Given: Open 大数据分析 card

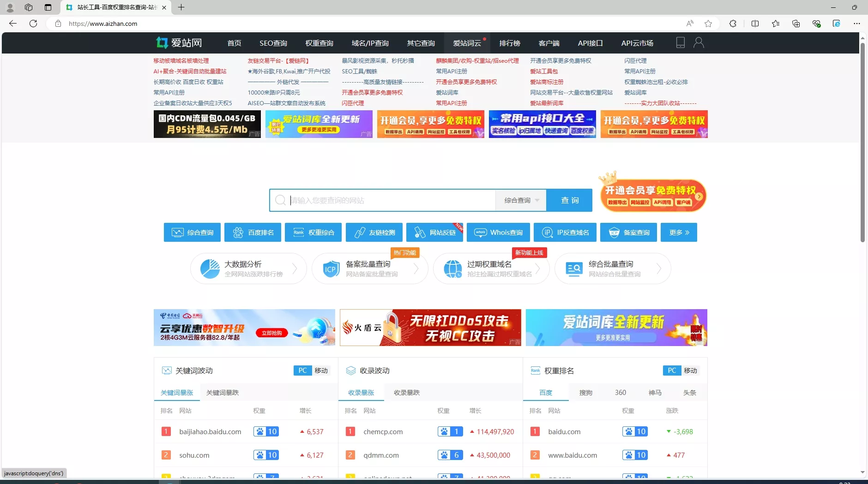Looking at the screenshot, I should coord(248,269).
